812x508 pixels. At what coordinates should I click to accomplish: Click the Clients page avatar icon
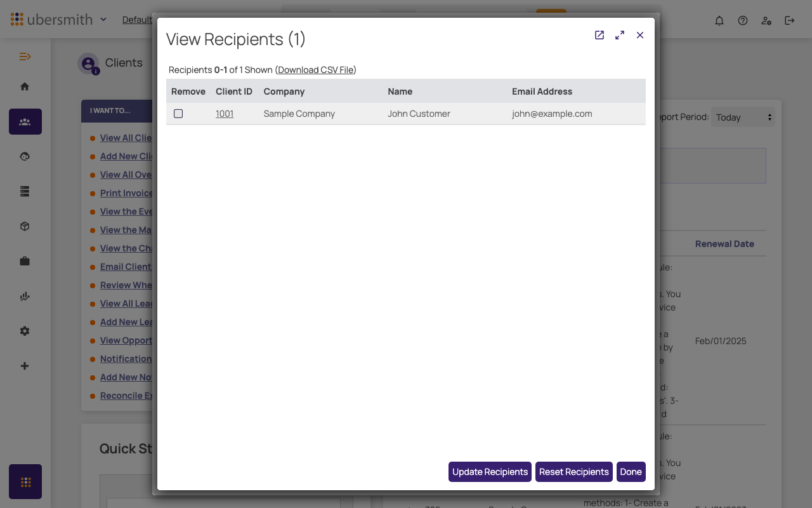88,63
